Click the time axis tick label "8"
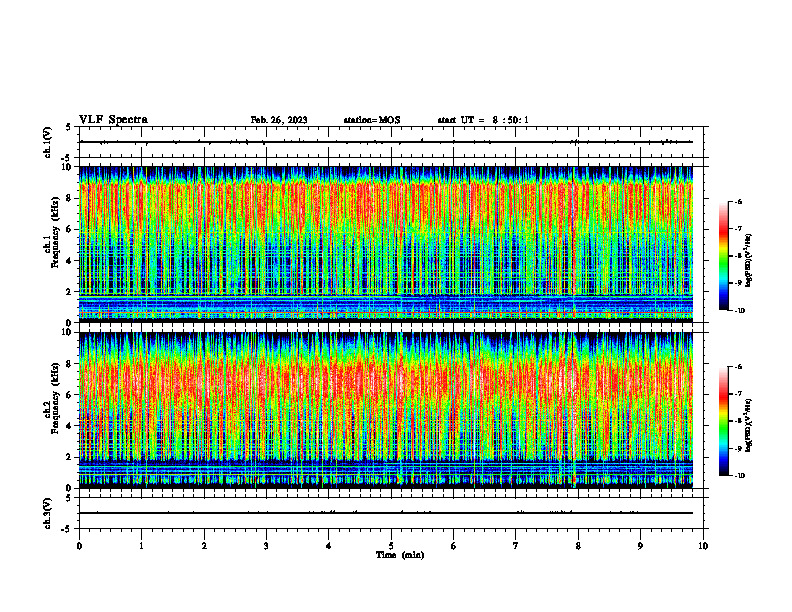 click(x=578, y=546)
